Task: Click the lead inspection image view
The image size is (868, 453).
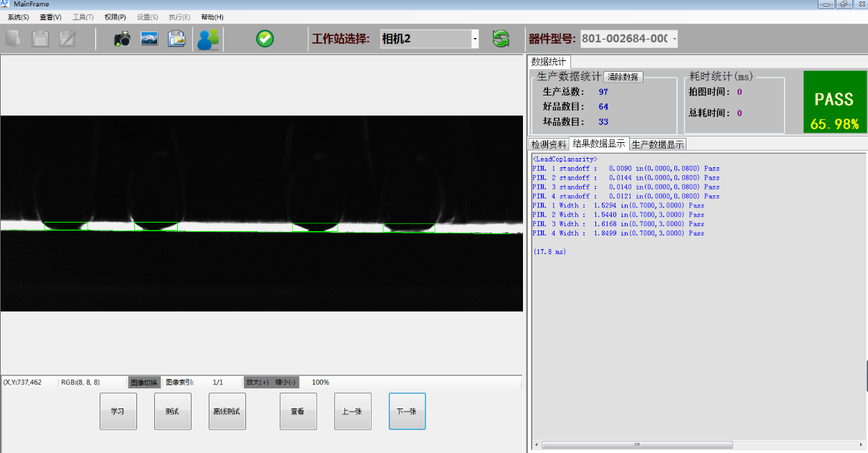Action: (262, 213)
